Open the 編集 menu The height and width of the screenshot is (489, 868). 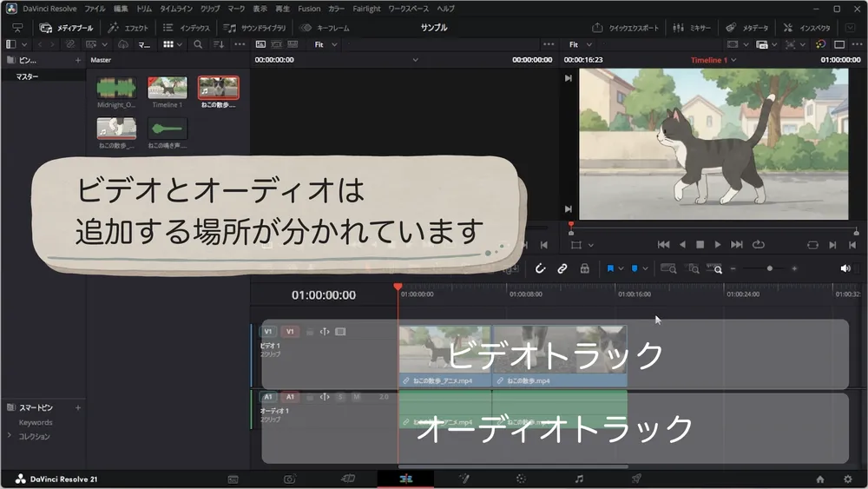point(121,9)
